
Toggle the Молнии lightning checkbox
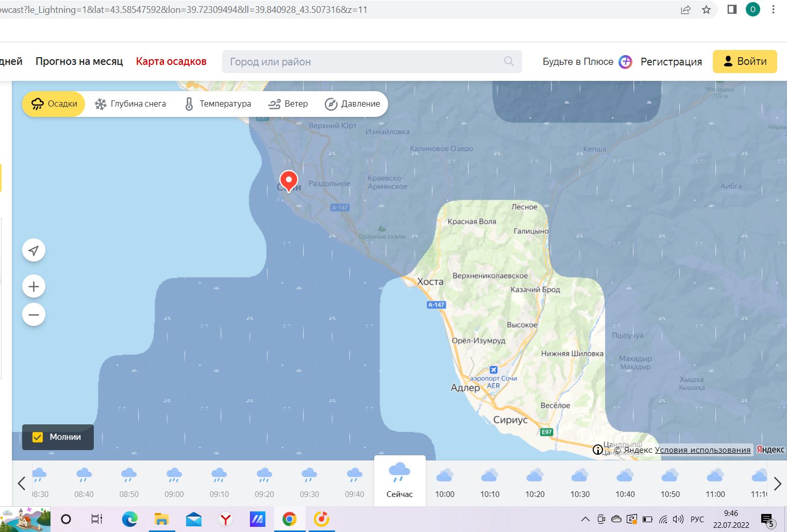(38, 437)
